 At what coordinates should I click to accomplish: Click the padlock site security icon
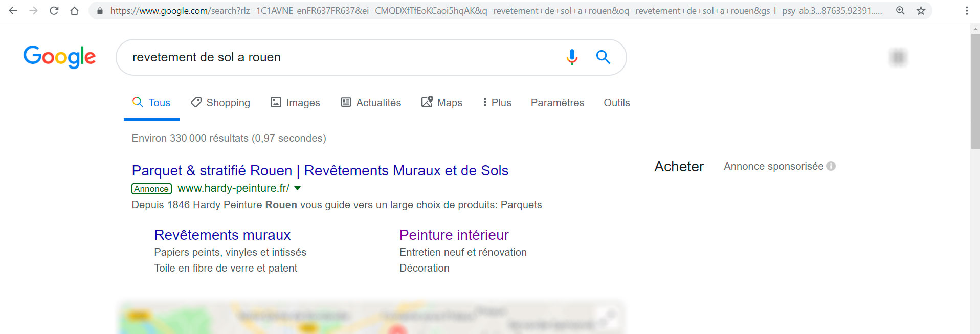[x=100, y=11]
